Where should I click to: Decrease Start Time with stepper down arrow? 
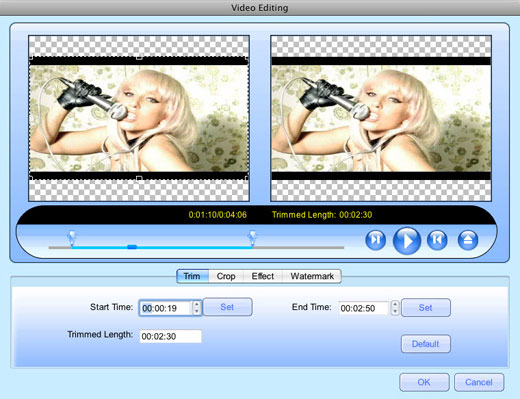[x=197, y=311]
